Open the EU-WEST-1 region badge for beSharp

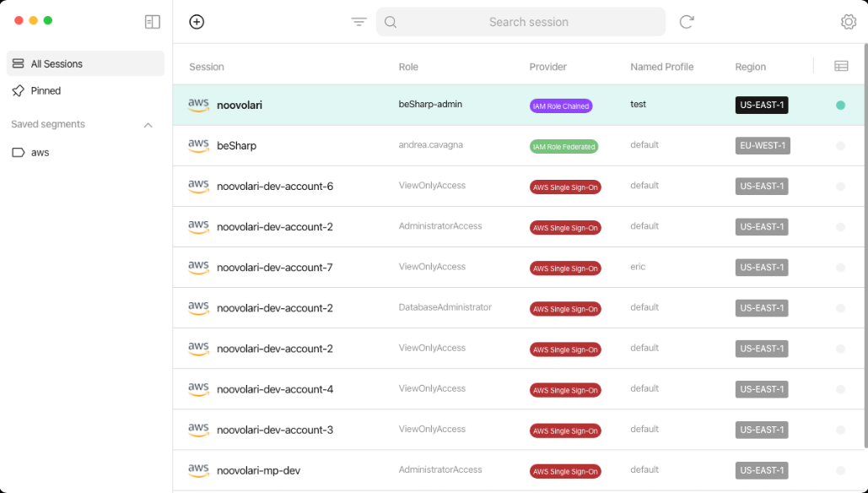762,145
